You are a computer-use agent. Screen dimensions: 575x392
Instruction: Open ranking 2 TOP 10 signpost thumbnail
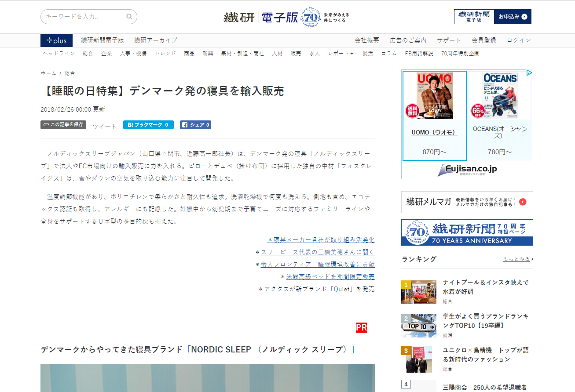tap(419, 326)
